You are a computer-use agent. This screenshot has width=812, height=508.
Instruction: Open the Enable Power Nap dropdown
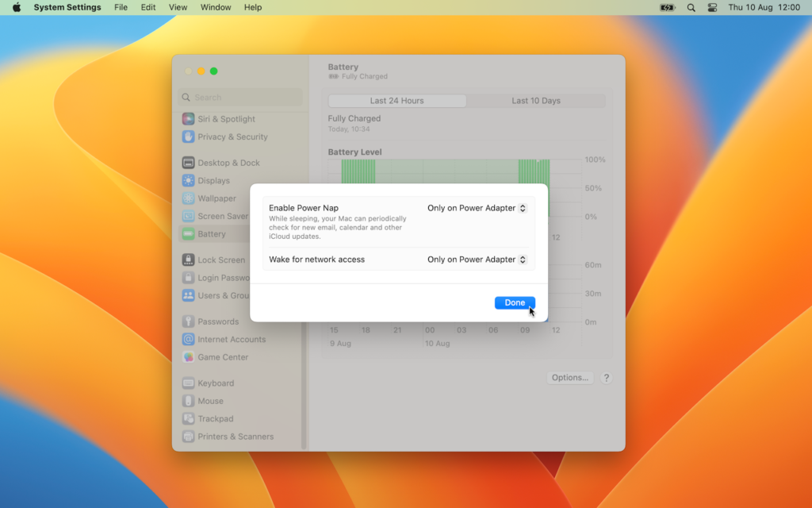tap(477, 208)
